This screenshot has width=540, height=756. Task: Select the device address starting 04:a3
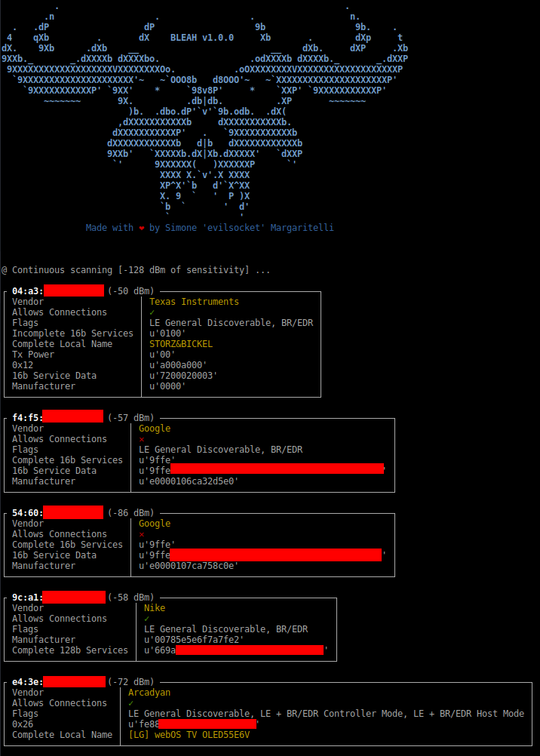58,290
